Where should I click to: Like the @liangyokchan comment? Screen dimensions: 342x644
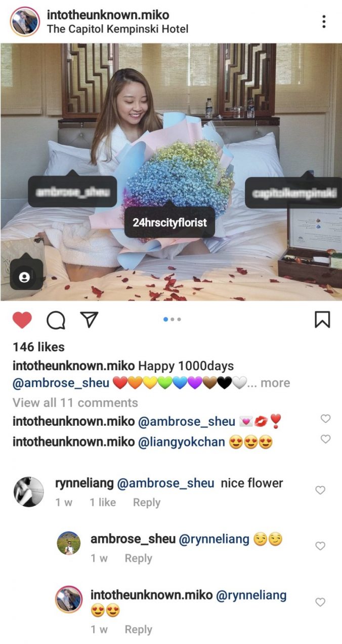pyautogui.click(x=326, y=439)
